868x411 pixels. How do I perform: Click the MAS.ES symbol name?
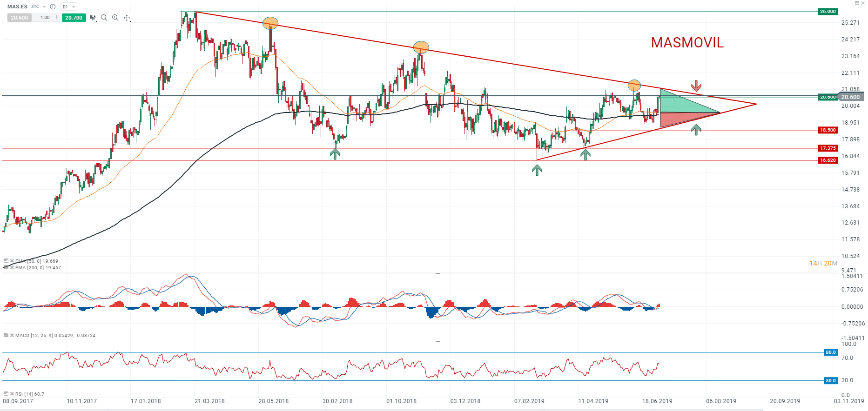point(17,7)
